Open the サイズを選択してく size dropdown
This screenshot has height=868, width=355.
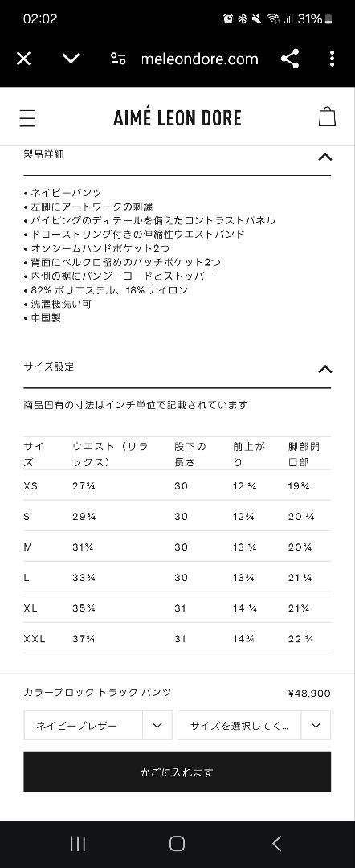point(255,725)
